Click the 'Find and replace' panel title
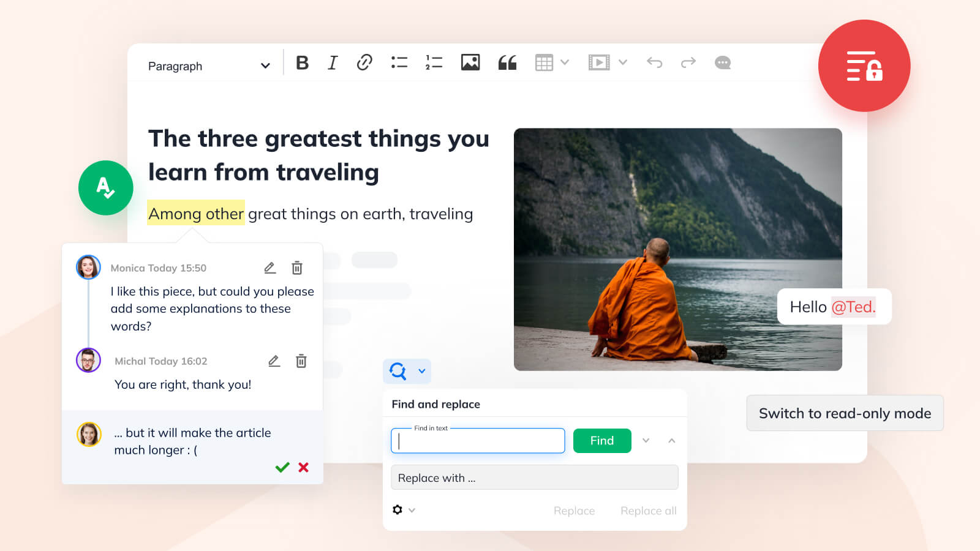This screenshot has width=980, height=551. coord(436,404)
